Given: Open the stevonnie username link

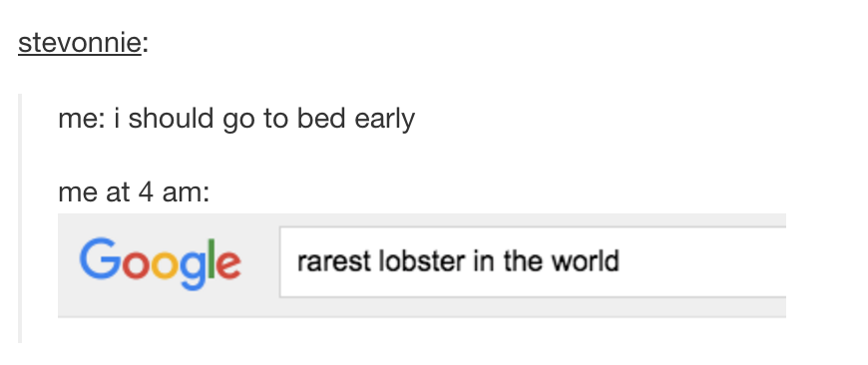Looking at the screenshot, I should [x=80, y=43].
